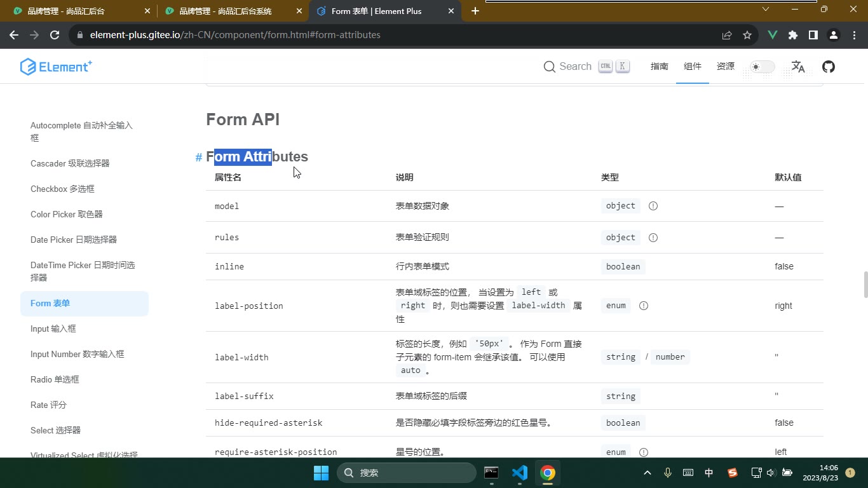
Task: Open the 组件 navigation item
Action: tap(693, 66)
